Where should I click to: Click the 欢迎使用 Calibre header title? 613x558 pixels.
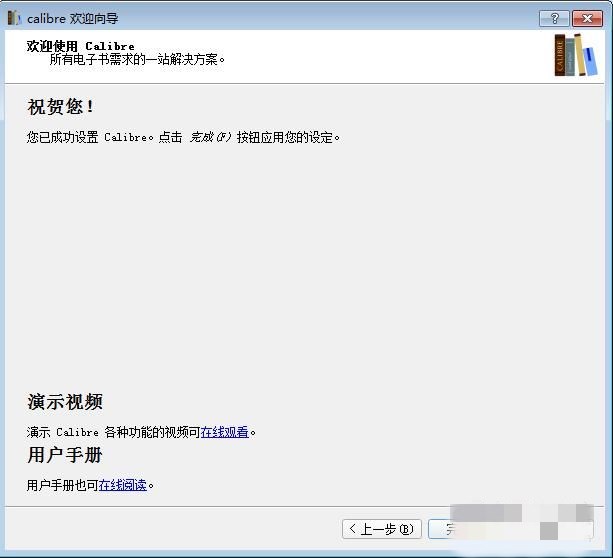[81, 46]
